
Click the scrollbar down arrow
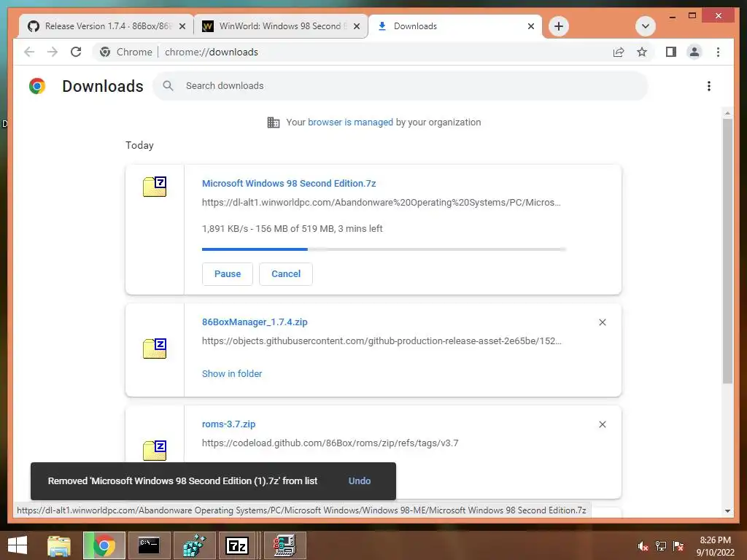[727, 511]
